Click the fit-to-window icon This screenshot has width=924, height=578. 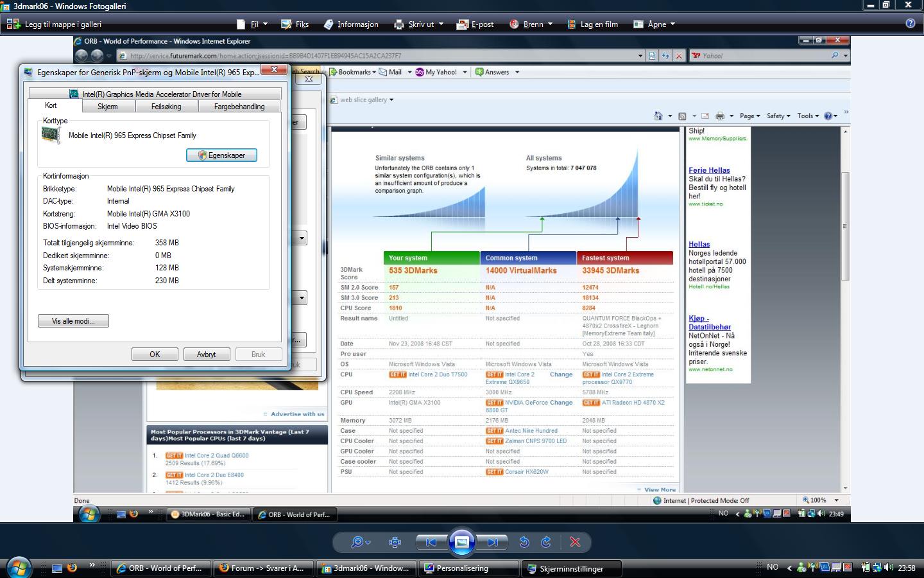(x=395, y=542)
